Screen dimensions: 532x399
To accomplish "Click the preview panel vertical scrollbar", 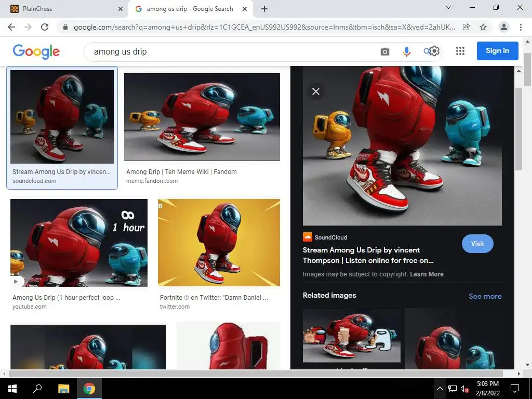I will coord(518,129).
